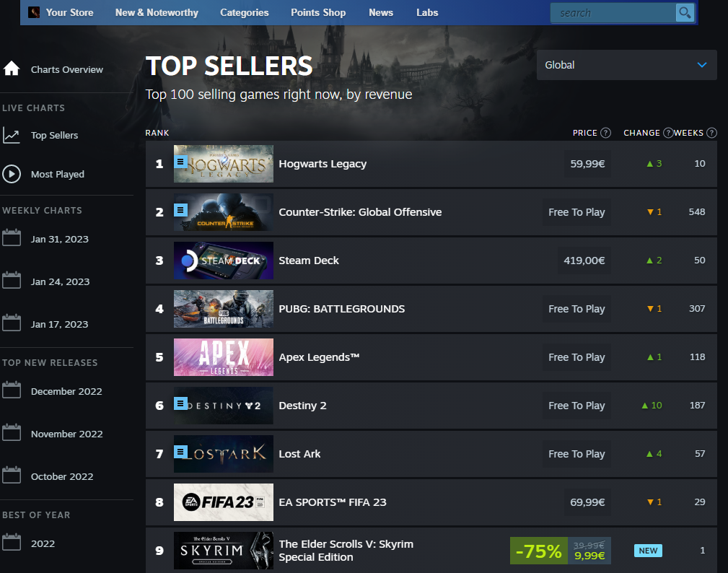The image size is (728, 573).
Task: Click the WEEKS help question mark icon
Action: [x=711, y=133]
